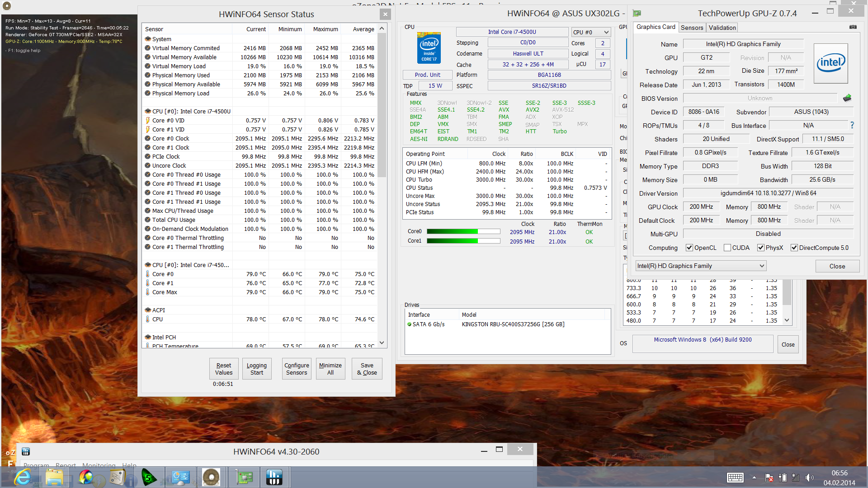The image size is (868, 488).
Task: Toggle the OpenCL checkbox
Action: point(689,248)
